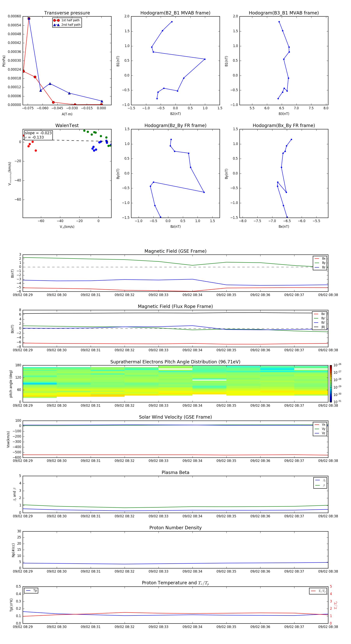Click the Te/Tp legend entry in the temperature plot
The width and height of the screenshot is (351, 644).
318,591
